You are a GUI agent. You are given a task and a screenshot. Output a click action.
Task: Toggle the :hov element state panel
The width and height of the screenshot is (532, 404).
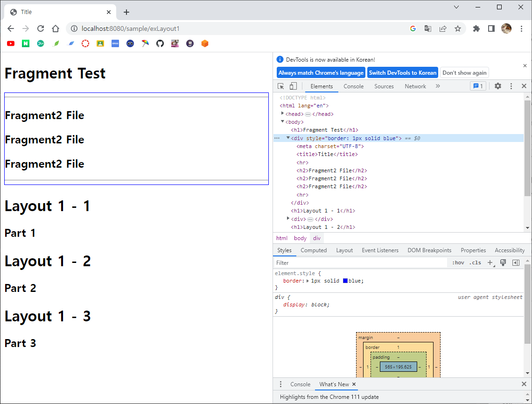pyautogui.click(x=458, y=263)
